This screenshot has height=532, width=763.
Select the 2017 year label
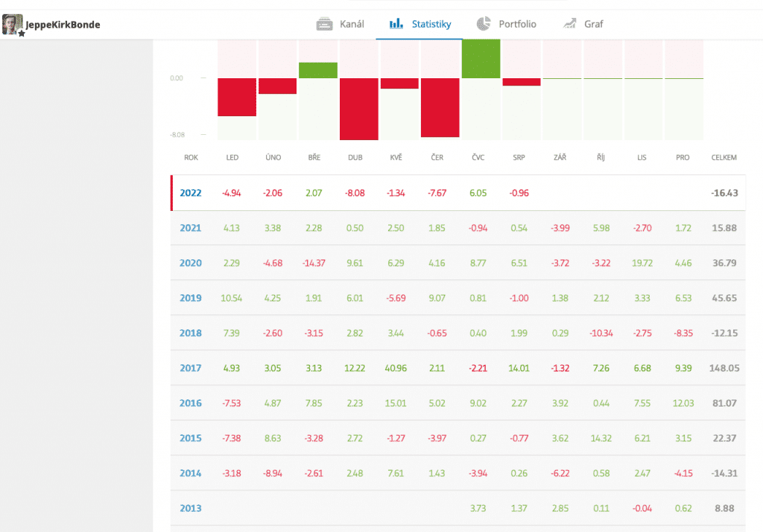(191, 367)
